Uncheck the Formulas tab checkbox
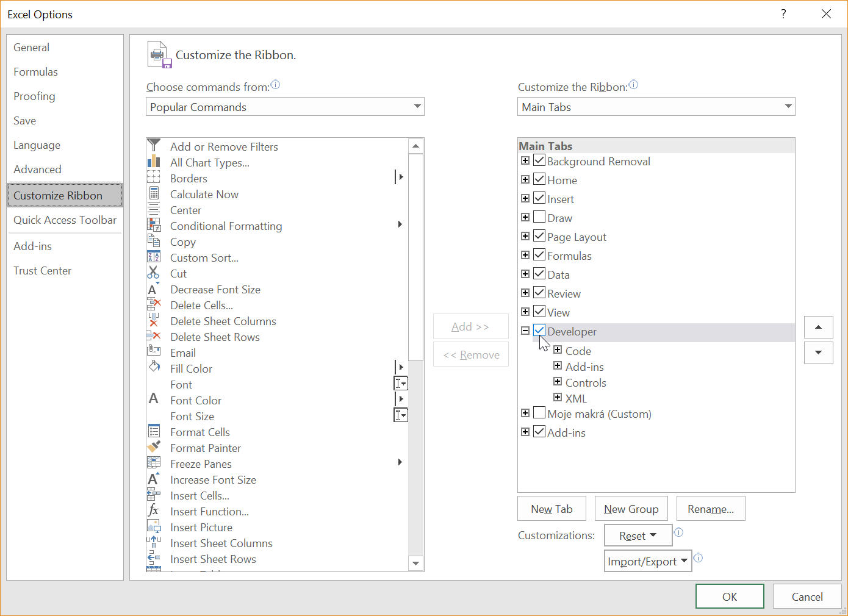This screenshot has width=848, height=616. tap(539, 255)
